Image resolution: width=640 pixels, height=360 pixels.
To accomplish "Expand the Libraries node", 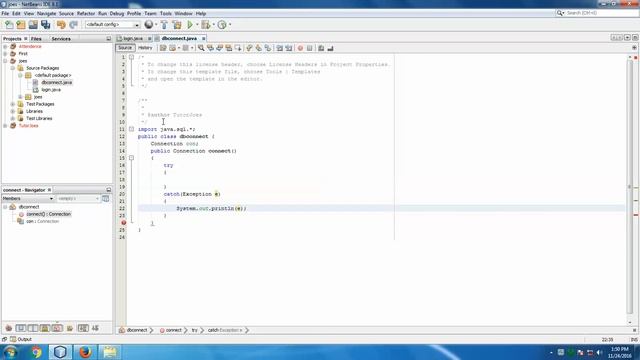I will (x=13, y=111).
